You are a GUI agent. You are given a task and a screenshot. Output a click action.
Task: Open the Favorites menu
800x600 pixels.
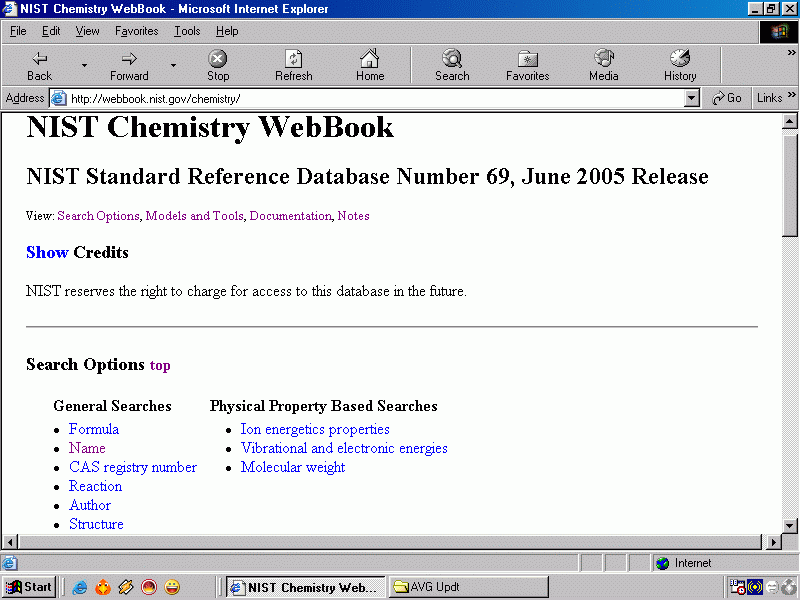(136, 31)
